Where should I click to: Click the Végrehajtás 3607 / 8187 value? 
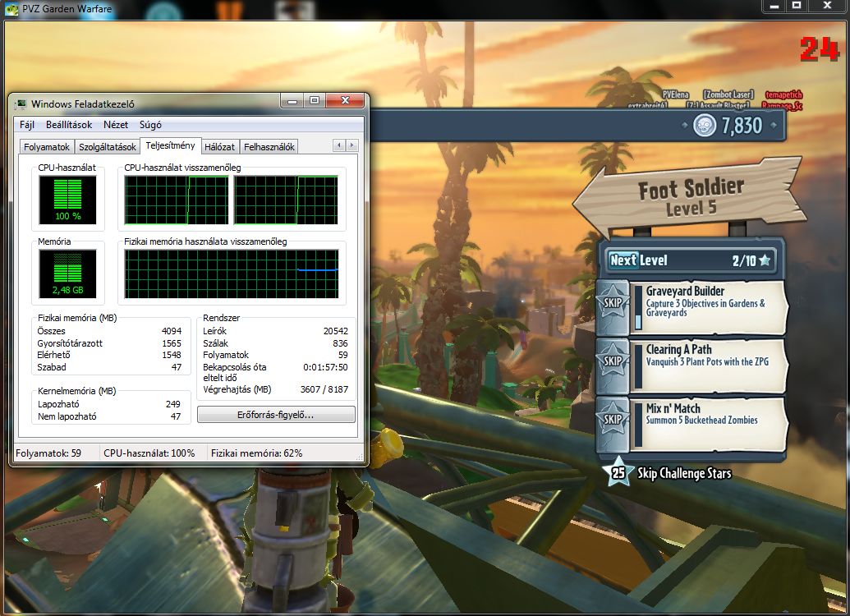click(x=324, y=388)
